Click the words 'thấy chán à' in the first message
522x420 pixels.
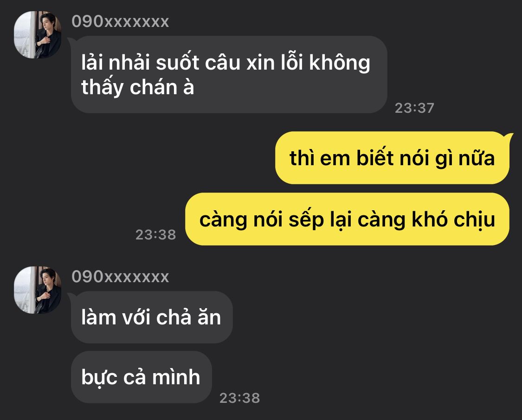pos(137,88)
